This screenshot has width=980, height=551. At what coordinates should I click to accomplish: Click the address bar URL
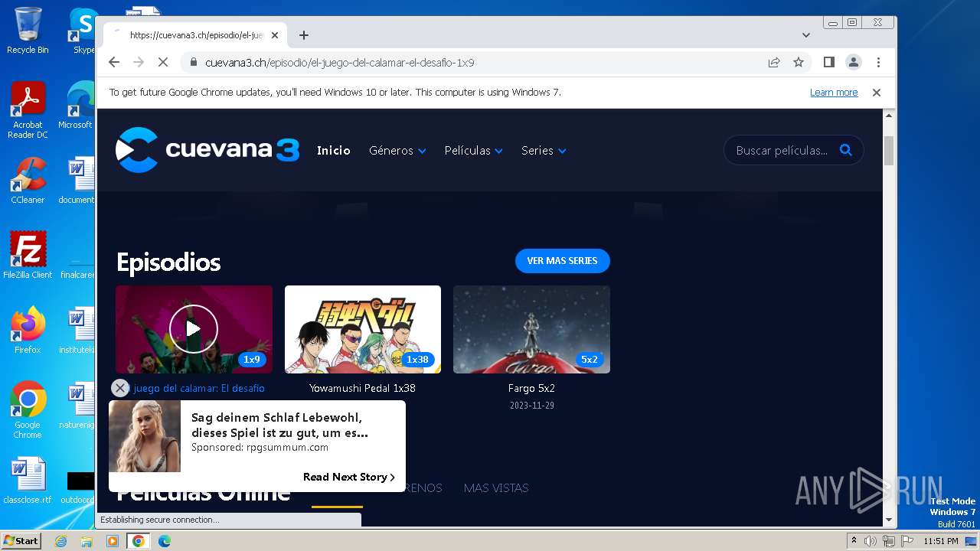pos(340,63)
